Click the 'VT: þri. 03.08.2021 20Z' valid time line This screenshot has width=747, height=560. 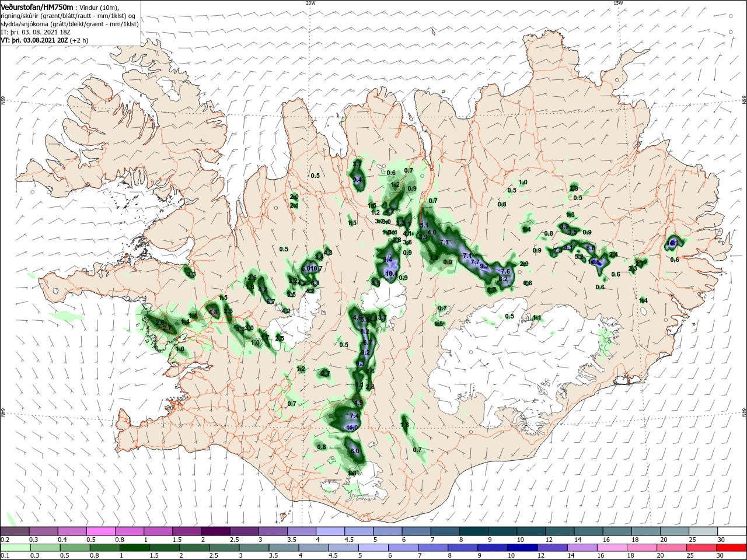click(44, 40)
